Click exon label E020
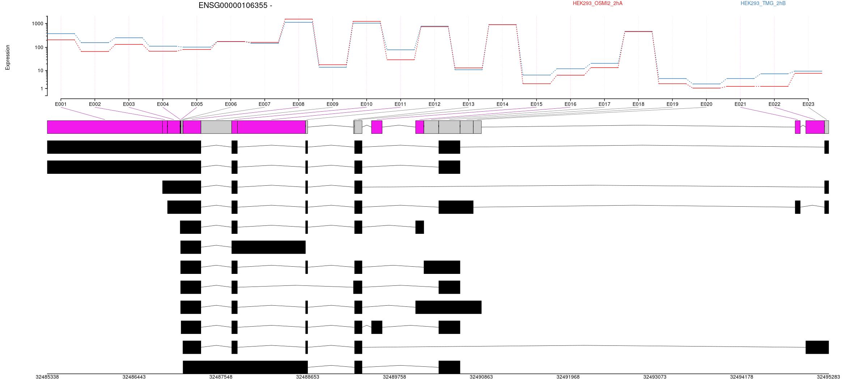Screen dimensions: 868x383 tap(706, 104)
